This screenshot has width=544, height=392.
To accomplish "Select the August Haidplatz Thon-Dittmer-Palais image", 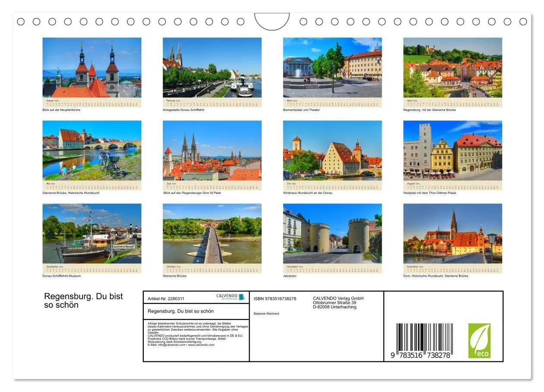I will [452, 150].
